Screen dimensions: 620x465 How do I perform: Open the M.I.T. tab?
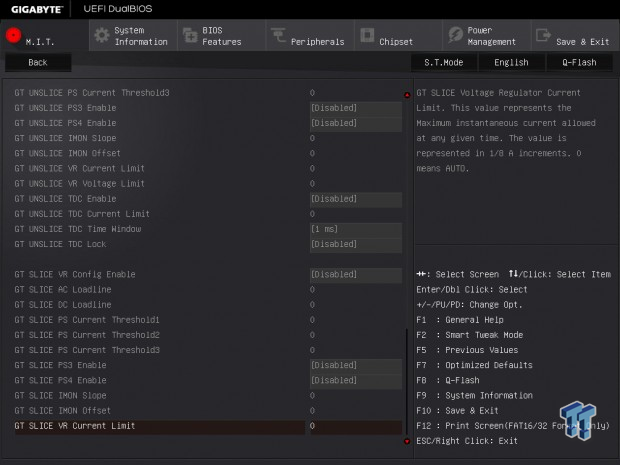tap(45, 36)
